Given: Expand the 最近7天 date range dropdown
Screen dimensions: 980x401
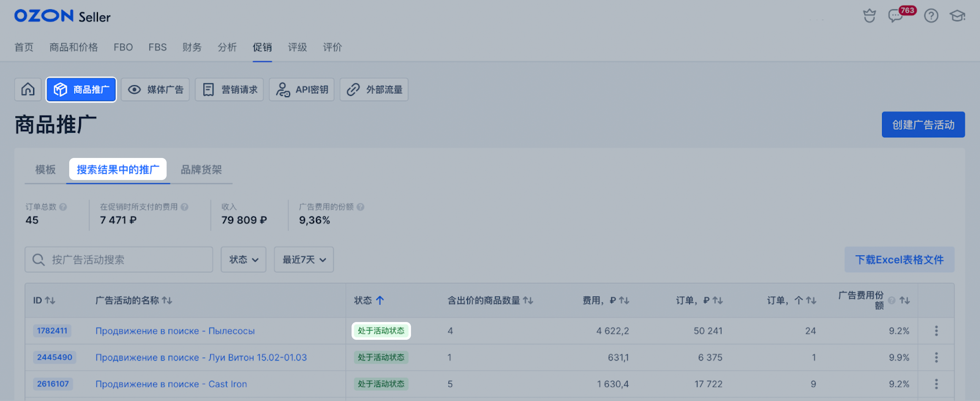Looking at the screenshot, I should (x=303, y=260).
